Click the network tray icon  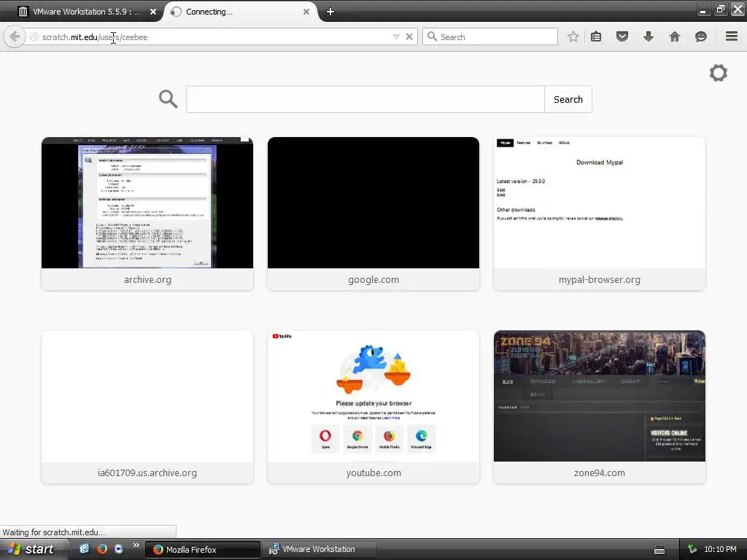[692, 549]
